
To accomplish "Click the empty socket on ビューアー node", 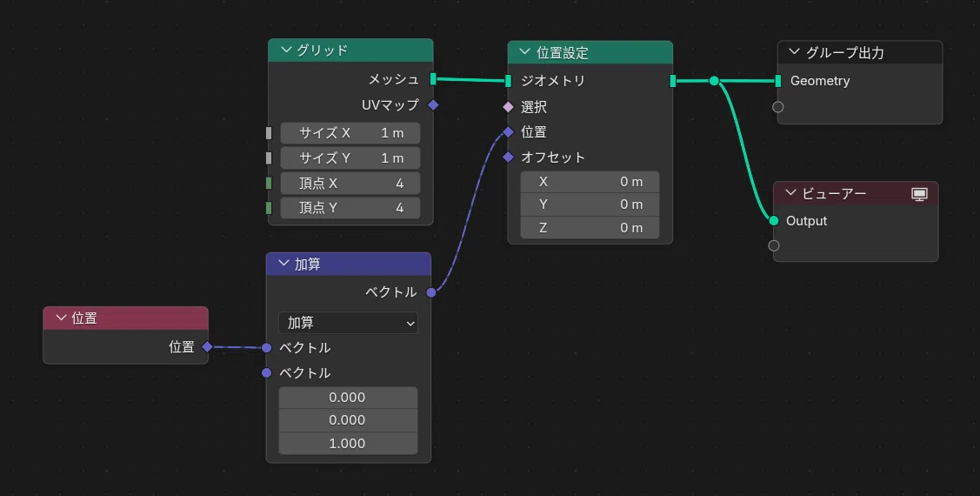I will (x=774, y=245).
